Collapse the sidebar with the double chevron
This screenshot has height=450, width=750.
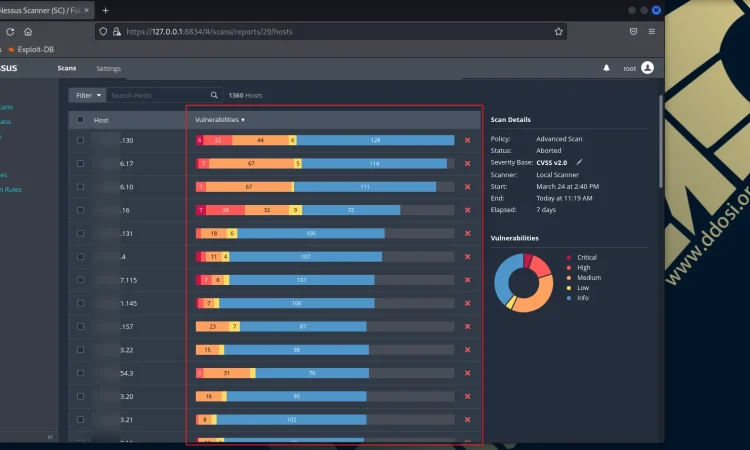(x=50, y=437)
